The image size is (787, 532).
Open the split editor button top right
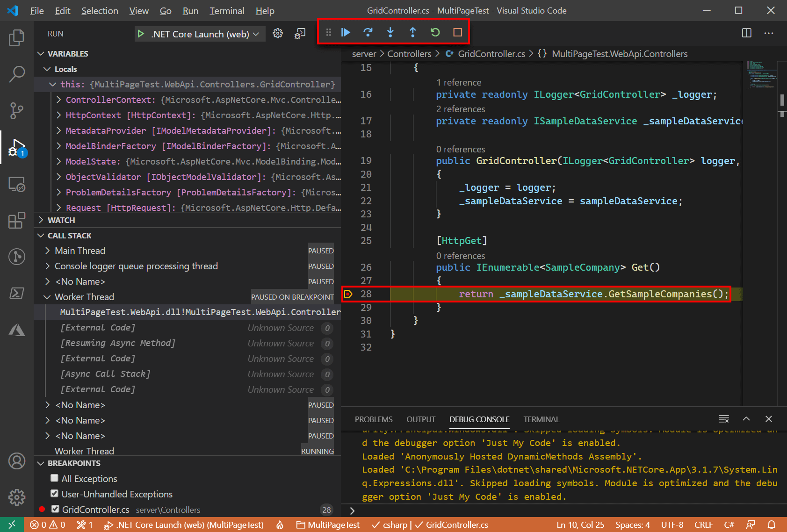746,33
